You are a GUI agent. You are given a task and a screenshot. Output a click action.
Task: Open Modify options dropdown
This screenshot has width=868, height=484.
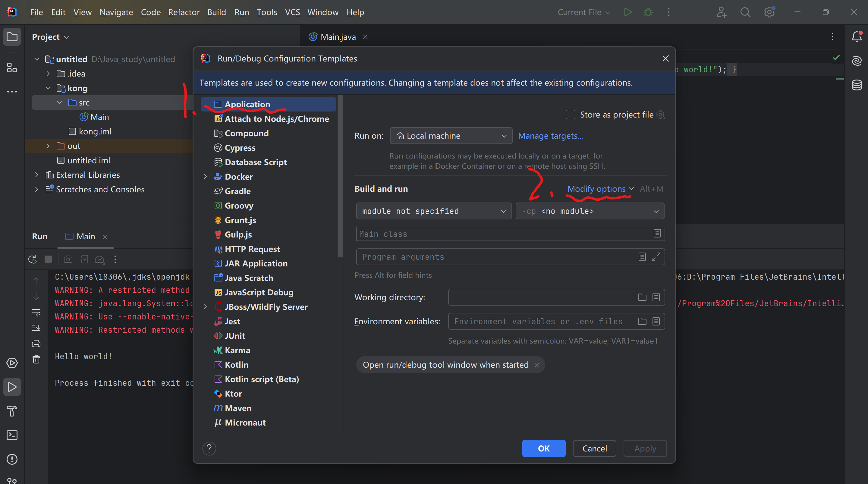pos(600,189)
